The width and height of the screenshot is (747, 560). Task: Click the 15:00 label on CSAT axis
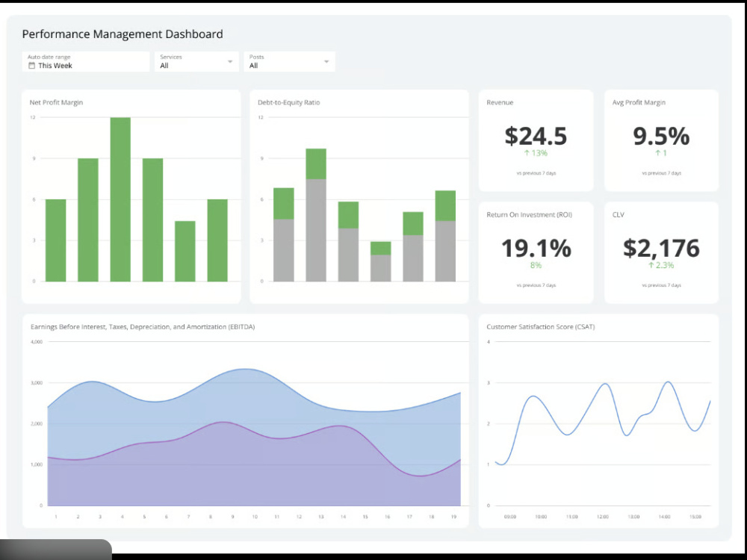tap(695, 517)
